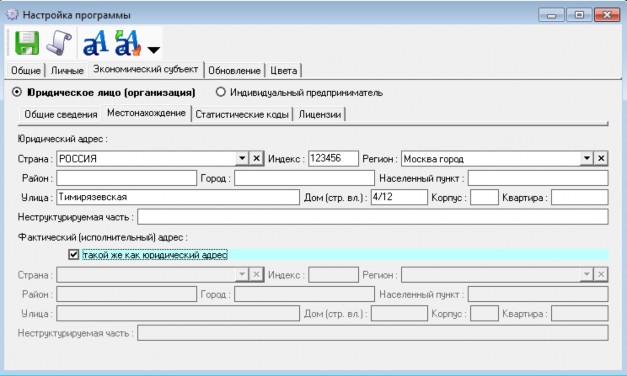Select the Экономический субъект tab
Image resolution: width=627 pixels, height=376 pixels.
pos(146,69)
